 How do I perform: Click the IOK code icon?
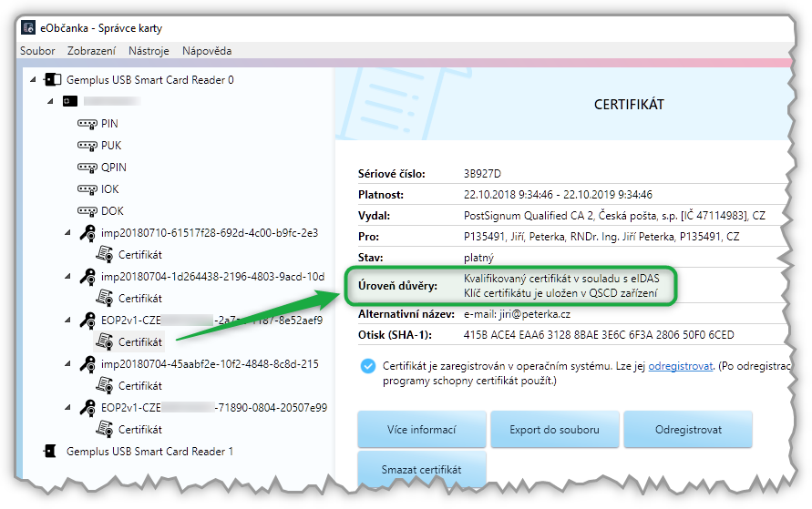click(x=87, y=189)
